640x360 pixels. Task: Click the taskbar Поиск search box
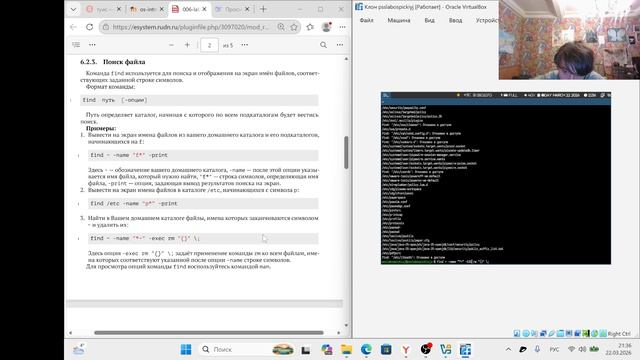click(x=247, y=349)
